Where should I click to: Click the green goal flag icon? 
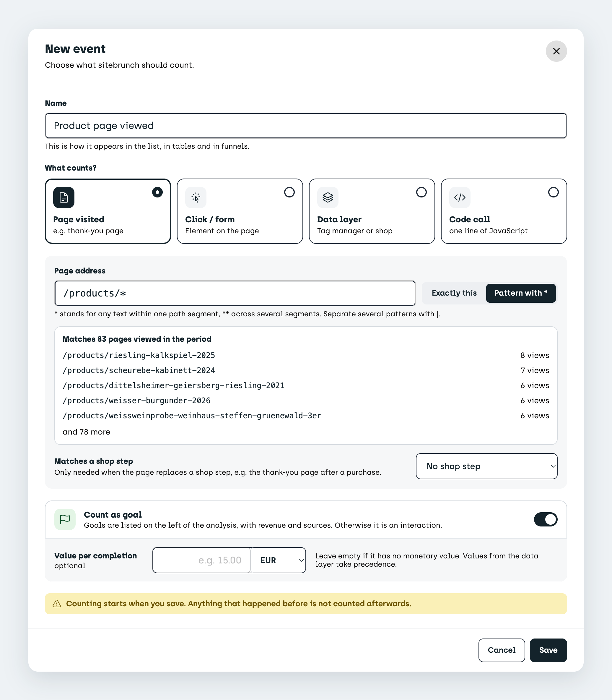pos(65,519)
